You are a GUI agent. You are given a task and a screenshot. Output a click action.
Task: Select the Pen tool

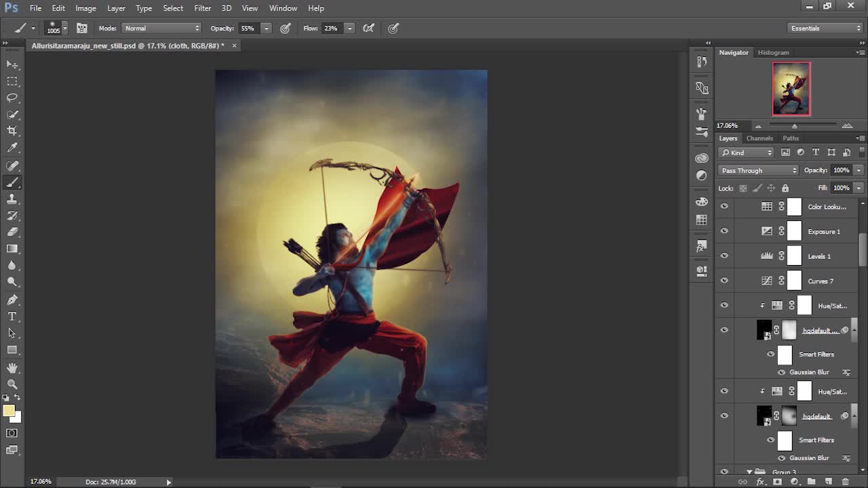(12, 300)
